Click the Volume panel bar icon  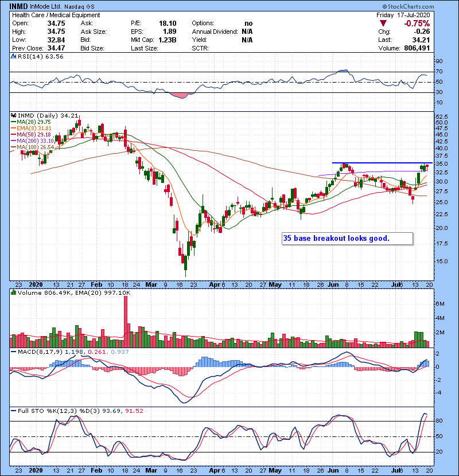click(x=13, y=293)
